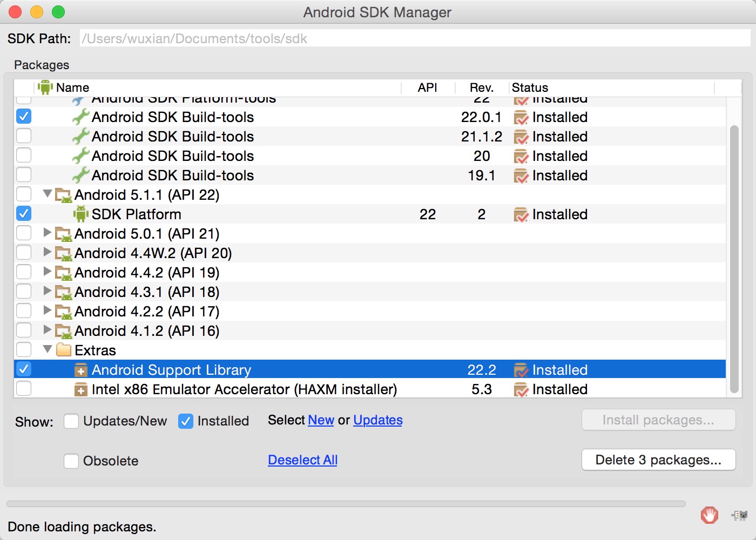Expand the Android 4.1.2 (API 16) group
The width and height of the screenshot is (756, 540).
(48, 329)
